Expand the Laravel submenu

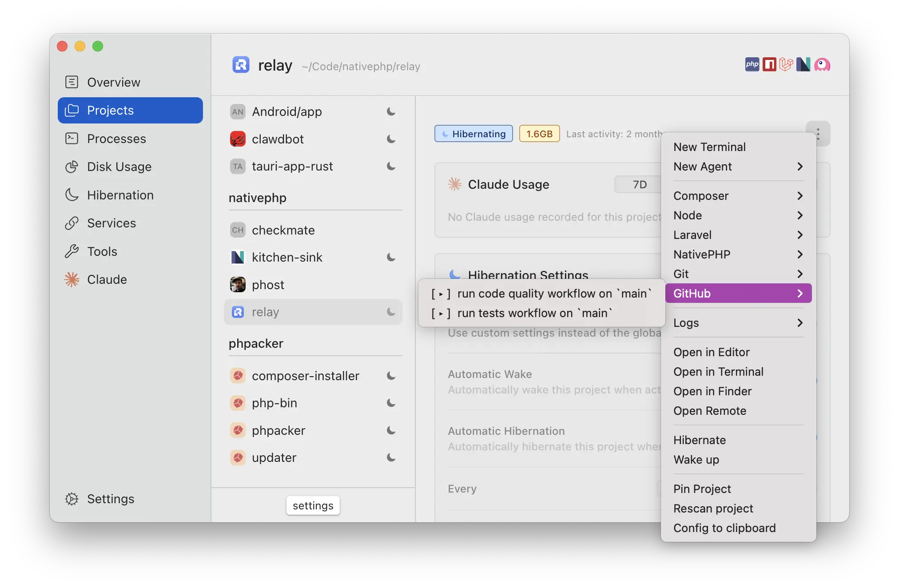point(738,235)
